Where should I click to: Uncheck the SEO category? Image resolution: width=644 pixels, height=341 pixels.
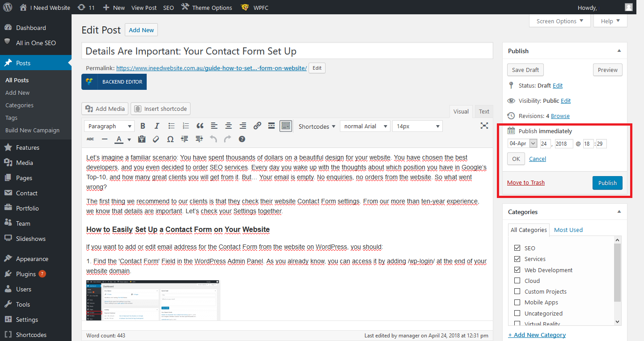pos(517,248)
